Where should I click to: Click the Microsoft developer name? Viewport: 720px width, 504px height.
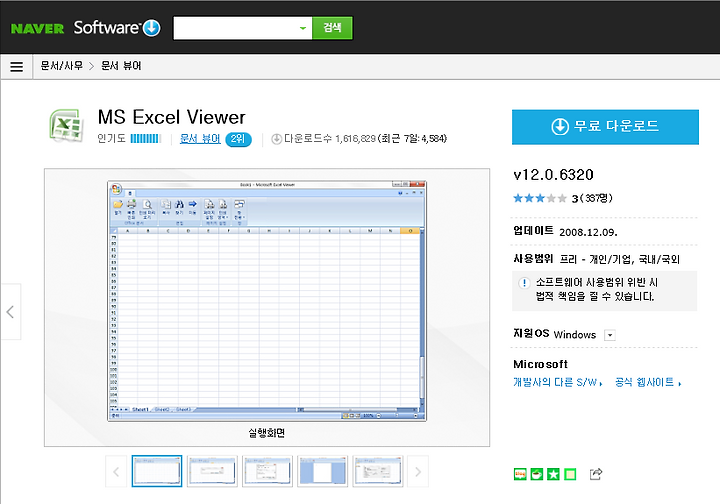(x=540, y=364)
